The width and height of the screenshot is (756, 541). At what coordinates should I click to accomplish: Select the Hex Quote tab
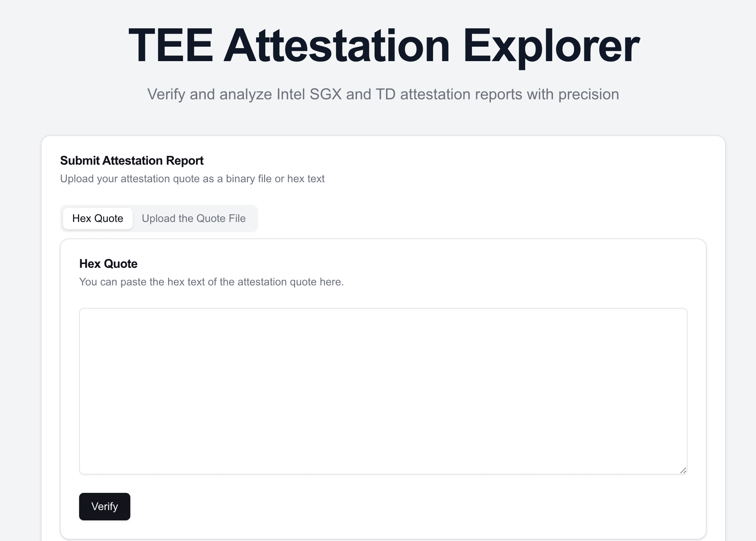click(97, 219)
